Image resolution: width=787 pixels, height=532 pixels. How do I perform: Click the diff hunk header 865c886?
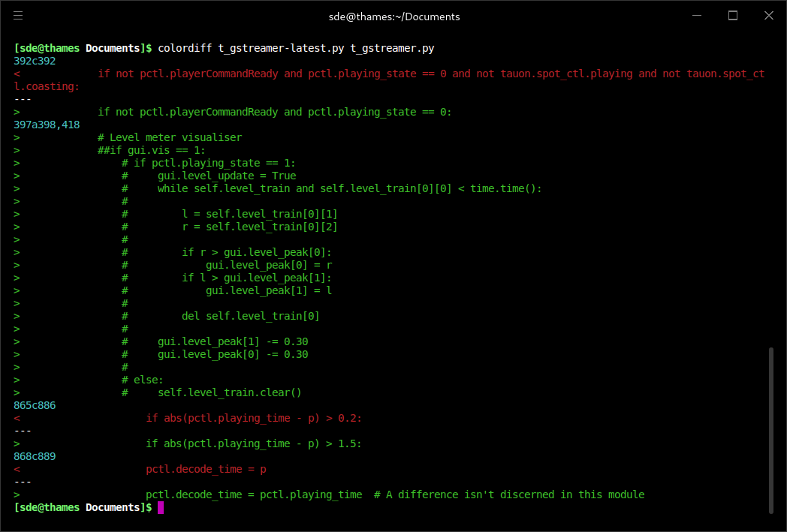(x=35, y=405)
